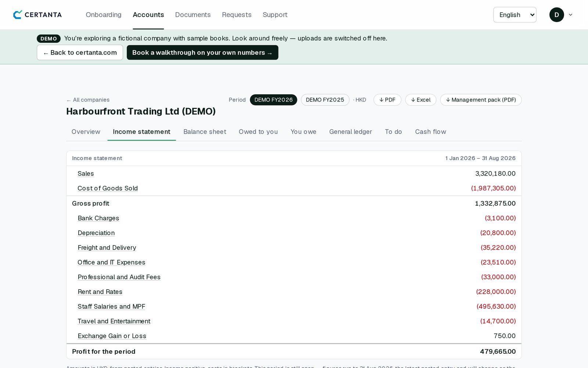Viewport: 588px width, 368px height.
Task: Open the General ledger tab
Action: click(351, 132)
